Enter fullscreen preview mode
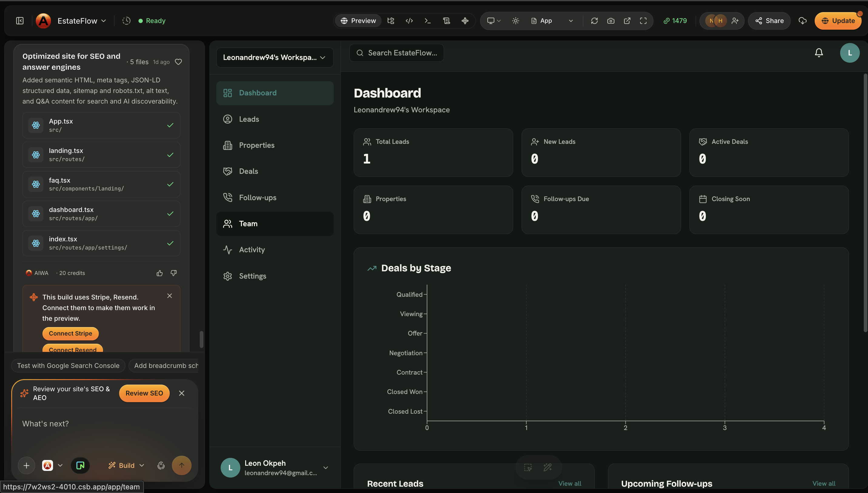868x493 pixels. point(643,21)
